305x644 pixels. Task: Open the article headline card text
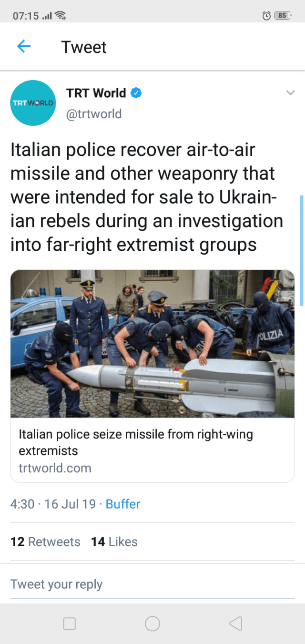[136, 442]
